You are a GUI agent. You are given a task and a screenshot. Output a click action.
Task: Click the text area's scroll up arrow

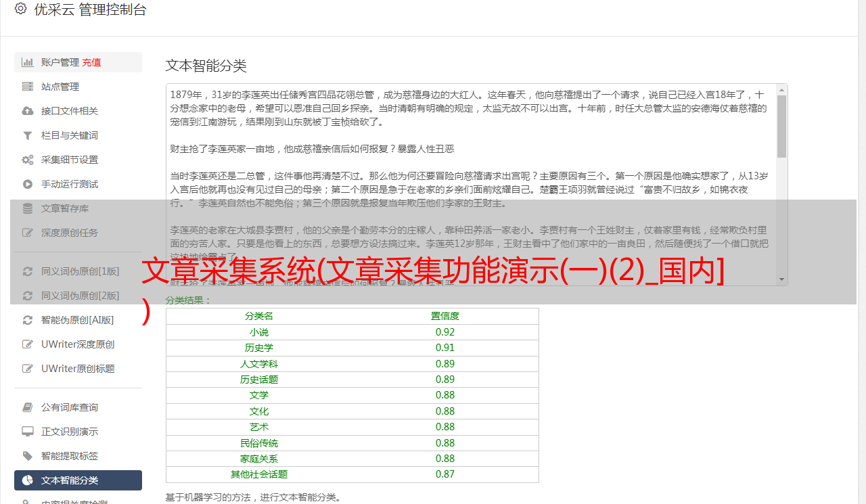781,89
